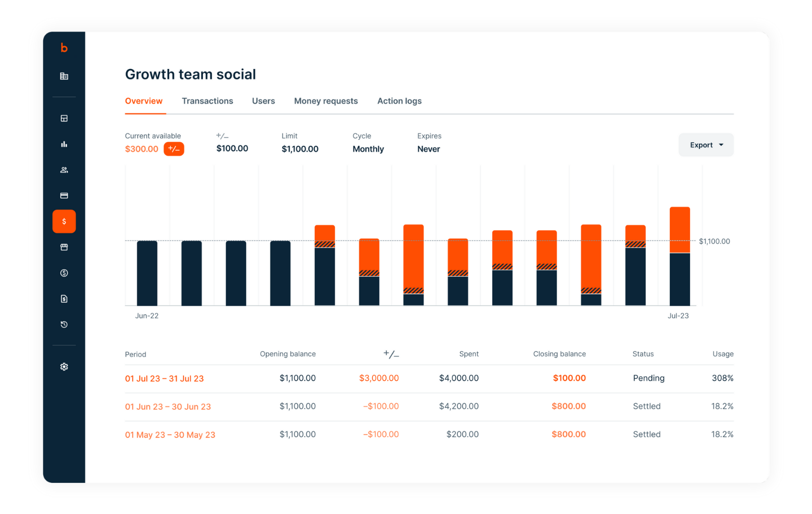Click the Spent column header
The width and height of the screenshot is (812, 514).
[469, 354]
